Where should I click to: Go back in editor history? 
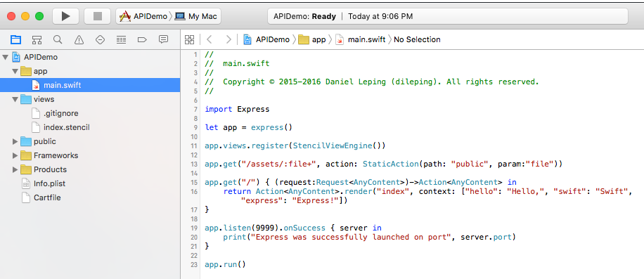point(209,39)
